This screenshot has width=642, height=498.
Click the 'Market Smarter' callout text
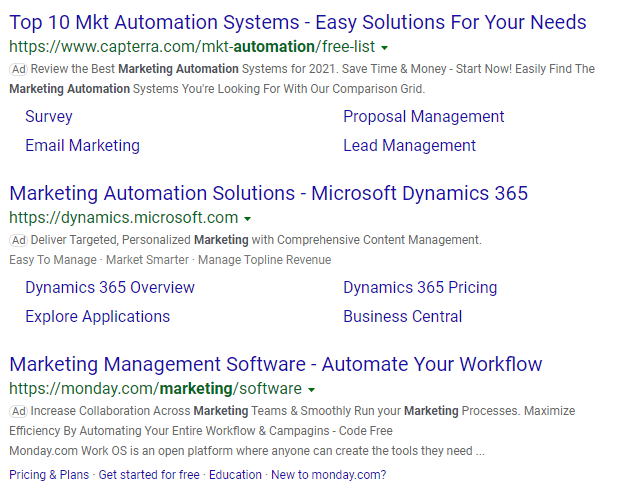tap(147, 260)
